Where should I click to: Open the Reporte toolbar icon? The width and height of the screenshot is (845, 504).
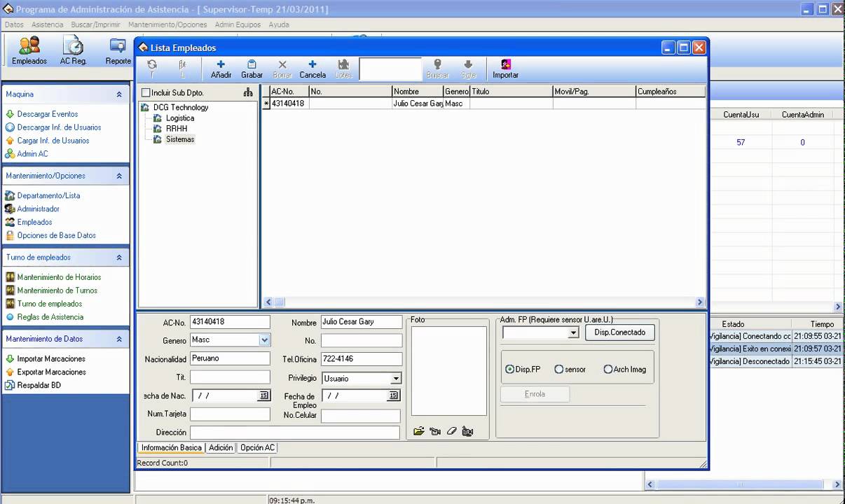click(x=118, y=51)
